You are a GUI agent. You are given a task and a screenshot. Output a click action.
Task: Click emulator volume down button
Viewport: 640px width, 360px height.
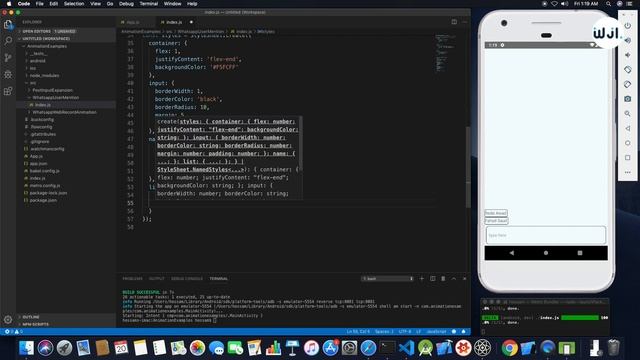click(x=628, y=55)
